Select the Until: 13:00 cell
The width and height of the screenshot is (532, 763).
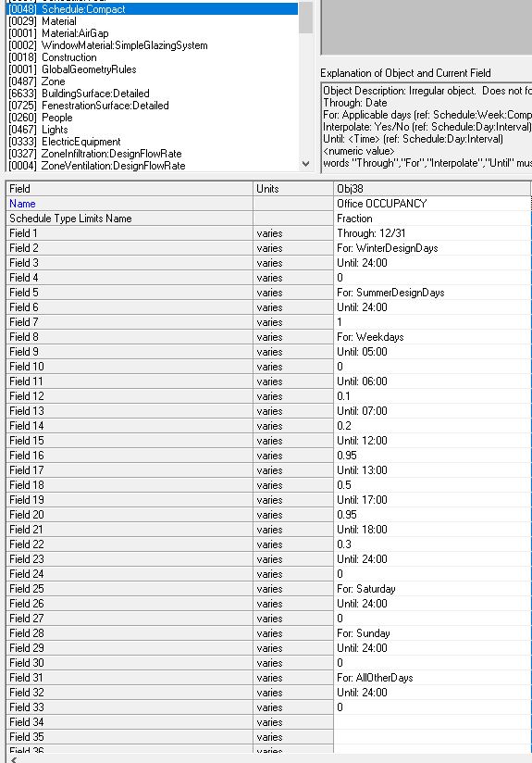click(432, 470)
